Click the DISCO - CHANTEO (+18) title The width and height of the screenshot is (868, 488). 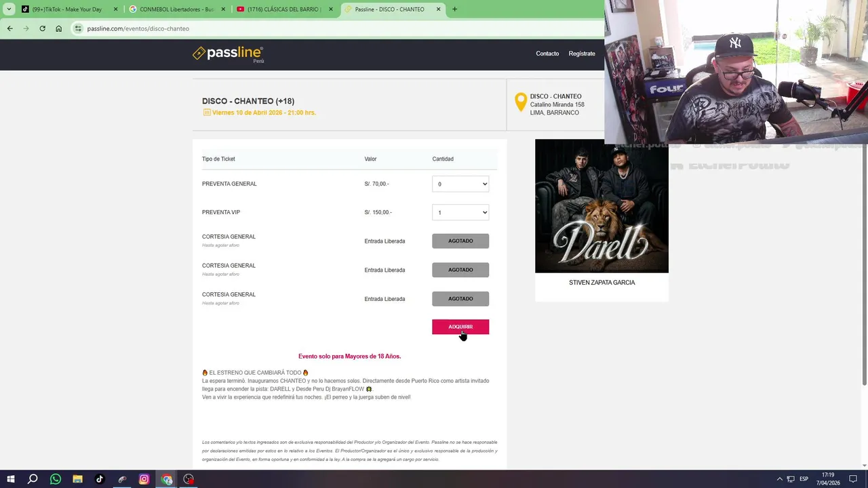coord(248,101)
